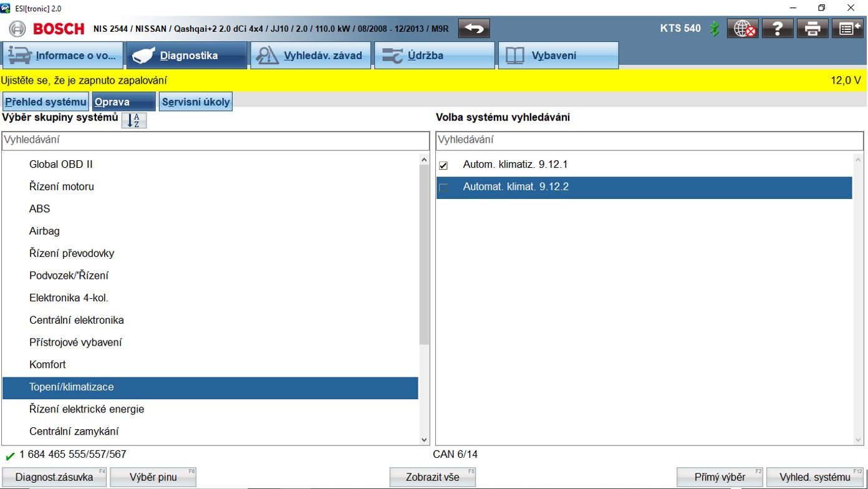Select Global OBD II in list

(x=210, y=165)
